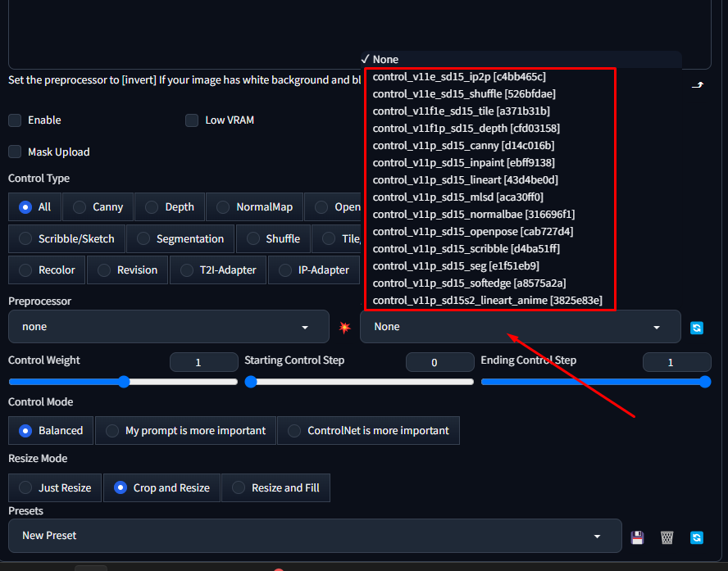Refresh the ControlNet model list

tap(697, 327)
